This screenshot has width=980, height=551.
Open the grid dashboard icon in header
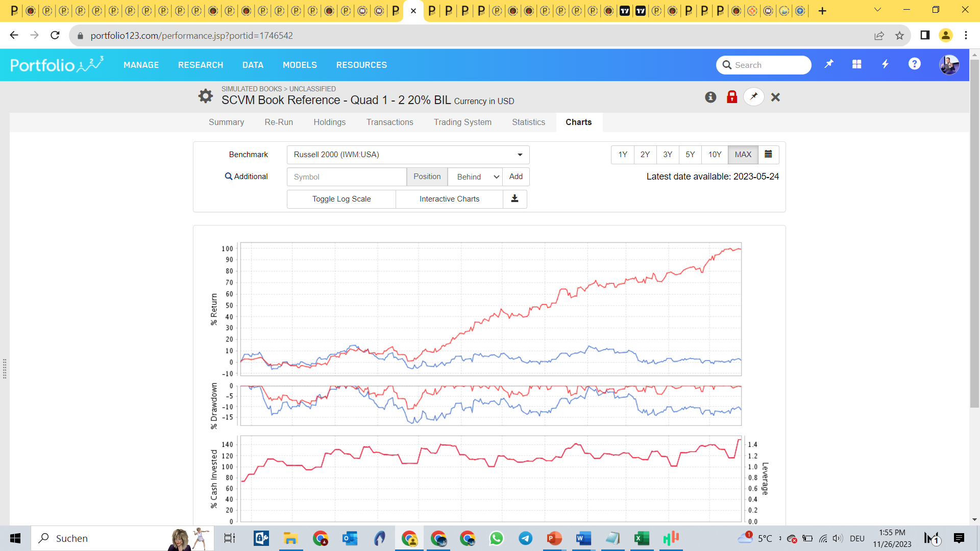[856, 64]
